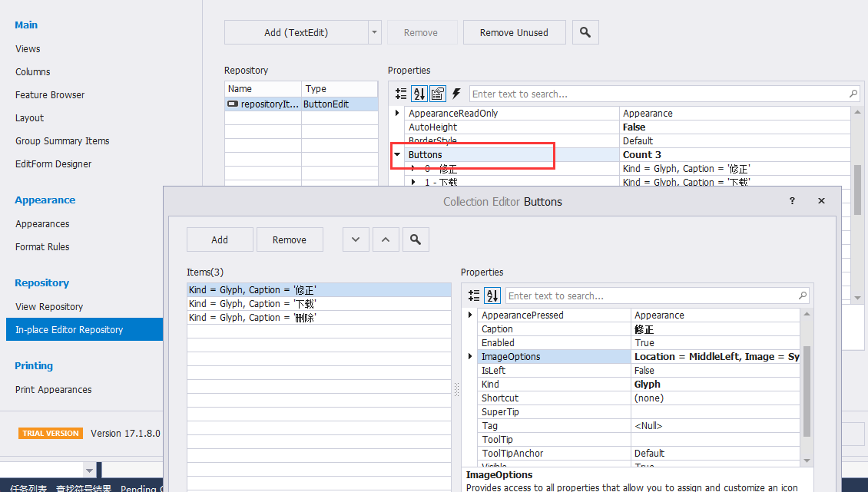Click the Remove Unused button
The width and height of the screenshot is (868, 492).
[x=514, y=32]
